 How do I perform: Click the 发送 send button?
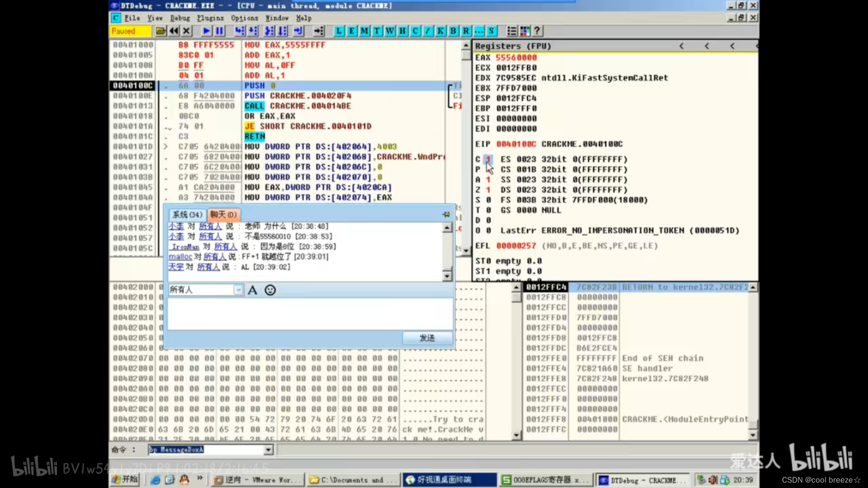click(x=427, y=338)
